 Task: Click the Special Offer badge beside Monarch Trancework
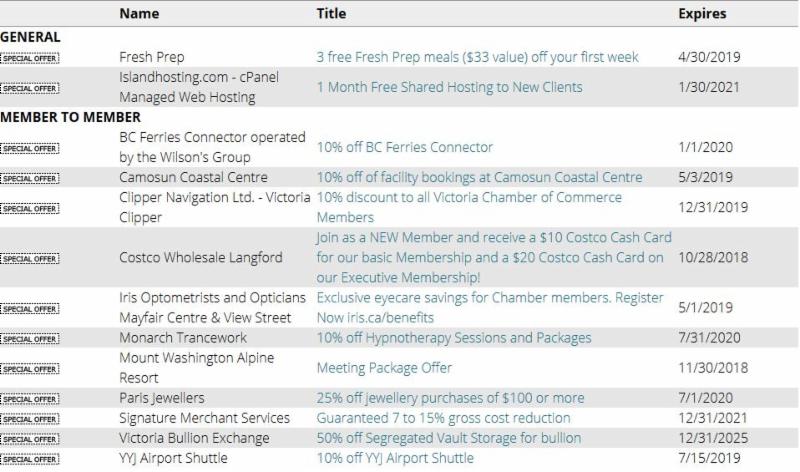point(30,338)
